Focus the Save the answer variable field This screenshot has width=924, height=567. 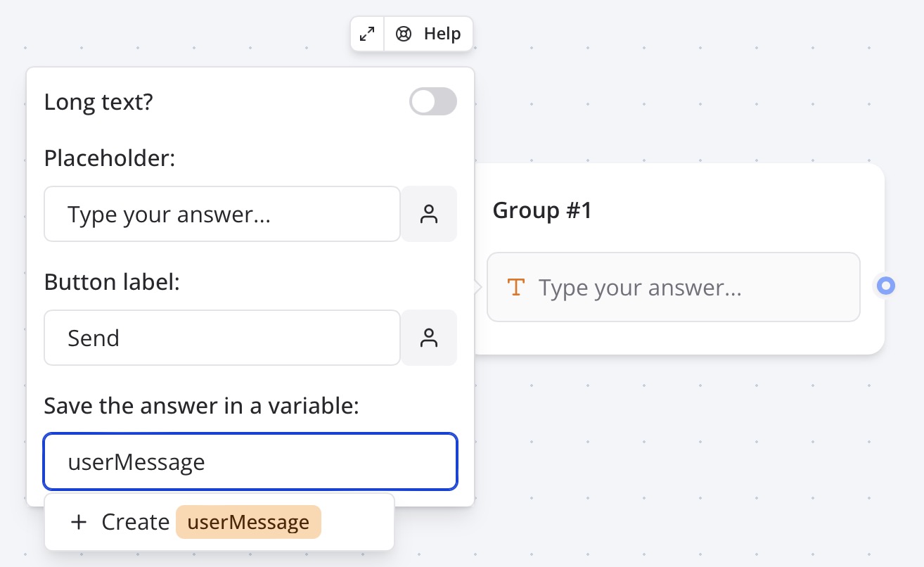click(x=250, y=461)
